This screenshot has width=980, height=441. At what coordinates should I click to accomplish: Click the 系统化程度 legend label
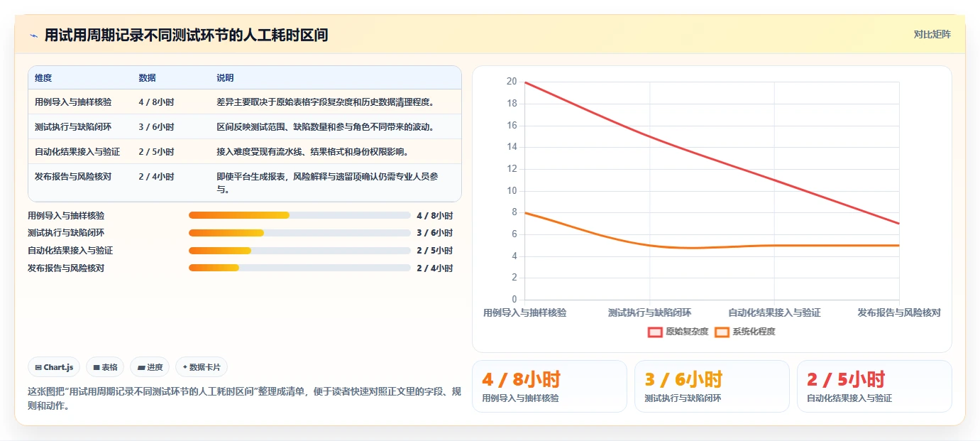pos(754,332)
